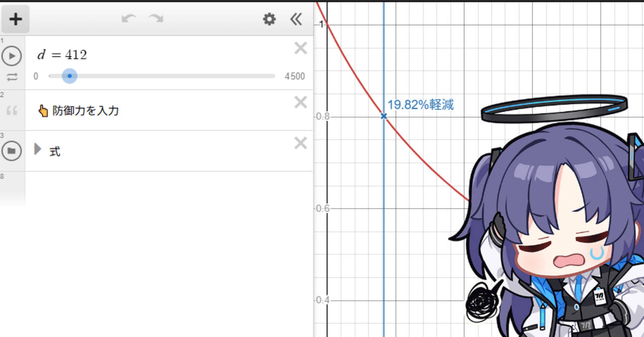The image size is (644, 337).
Task: Remove the 防御力を入力 note
Action: [x=300, y=102]
